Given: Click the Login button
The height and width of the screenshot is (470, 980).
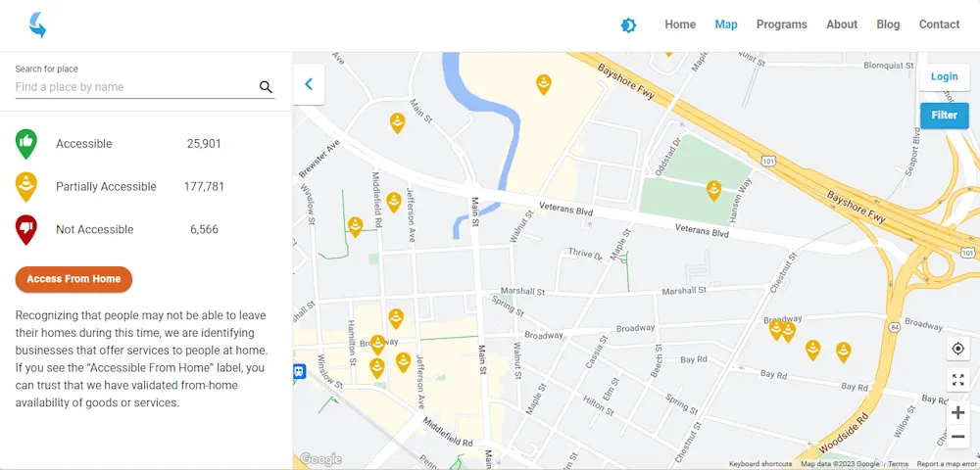Looking at the screenshot, I should click(944, 76).
